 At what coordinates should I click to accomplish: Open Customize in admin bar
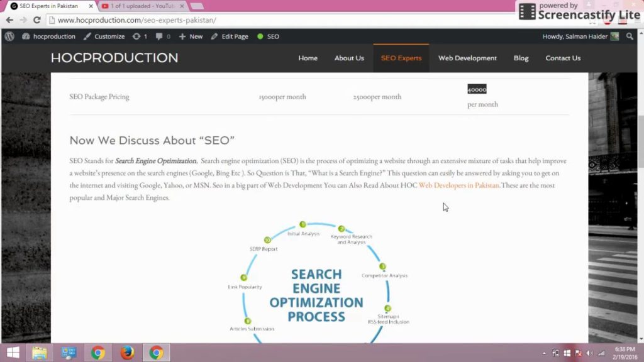click(104, 36)
